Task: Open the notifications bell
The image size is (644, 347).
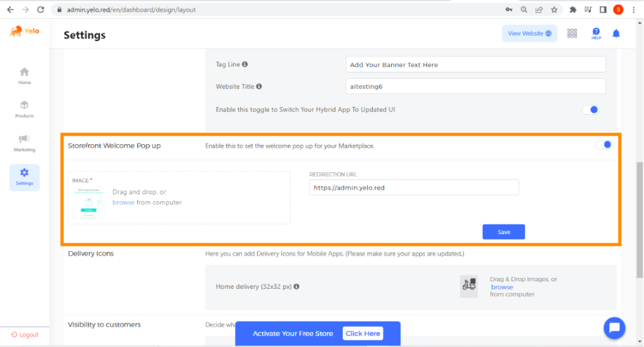Action: click(x=616, y=33)
